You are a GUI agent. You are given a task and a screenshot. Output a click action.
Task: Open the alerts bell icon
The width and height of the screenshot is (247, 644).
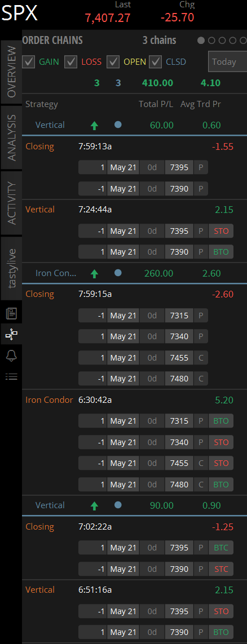pyautogui.click(x=11, y=356)
